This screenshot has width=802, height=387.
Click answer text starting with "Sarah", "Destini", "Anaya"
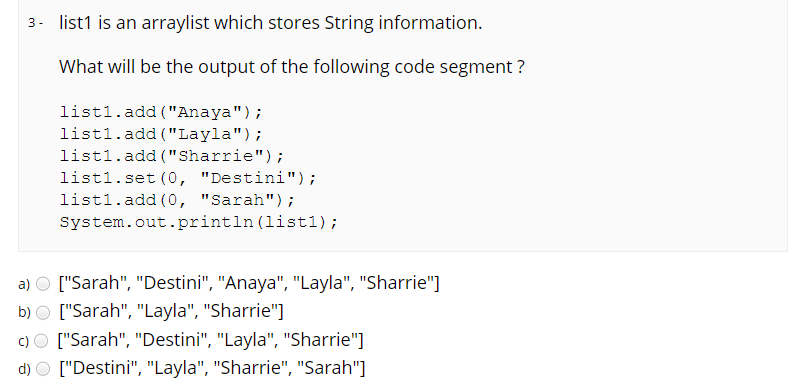249,283
